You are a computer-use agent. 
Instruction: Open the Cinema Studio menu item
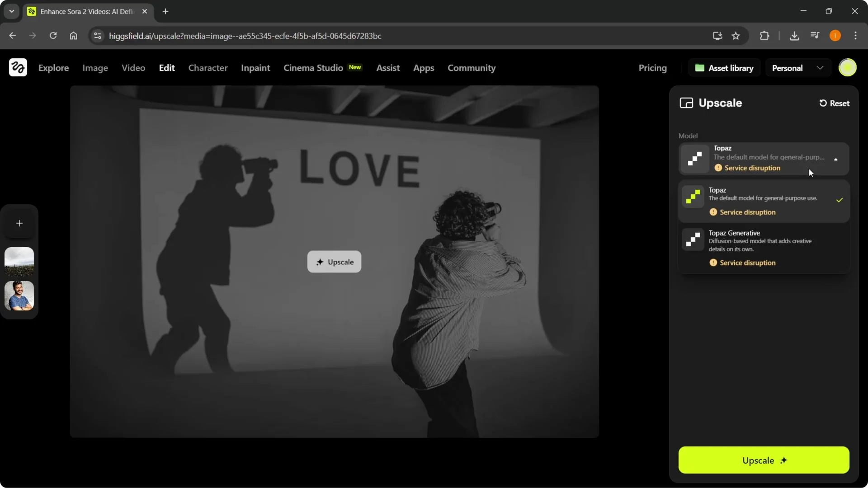click(313, 68)
